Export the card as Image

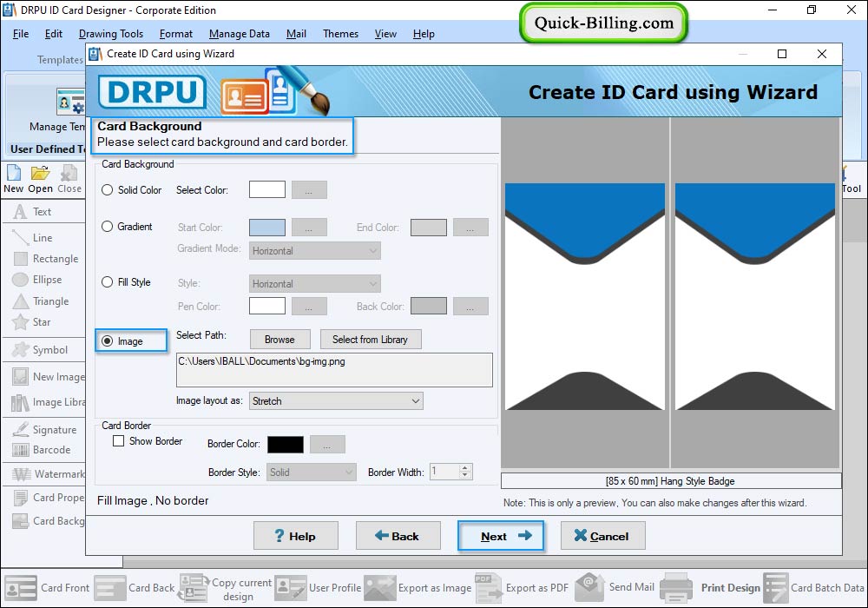point(418,587)
